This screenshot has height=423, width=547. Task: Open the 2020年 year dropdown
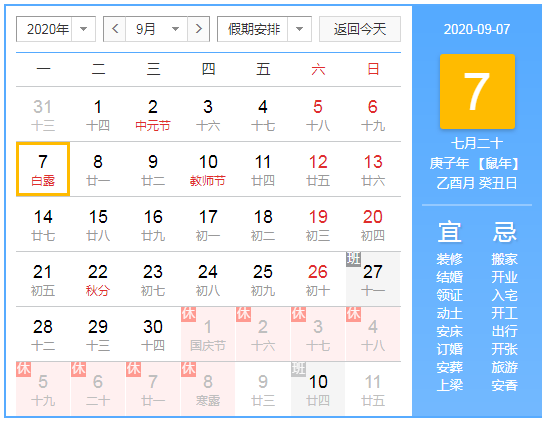[56, 29]
